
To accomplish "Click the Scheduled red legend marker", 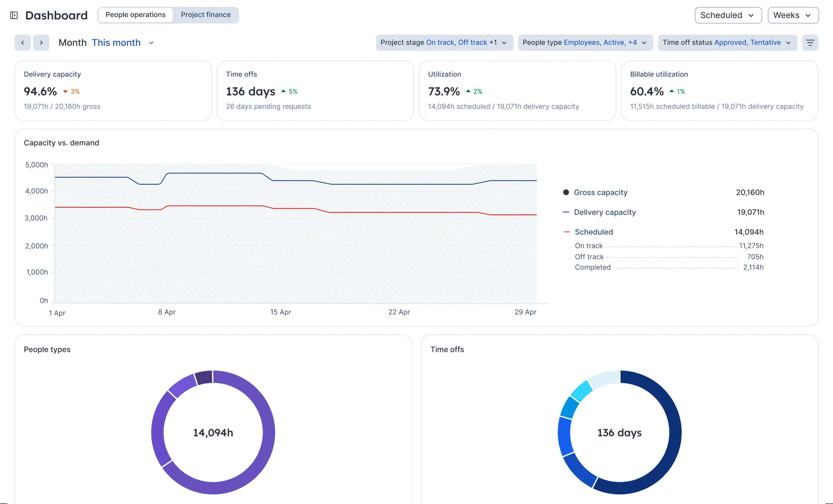I will pos(566,231).
